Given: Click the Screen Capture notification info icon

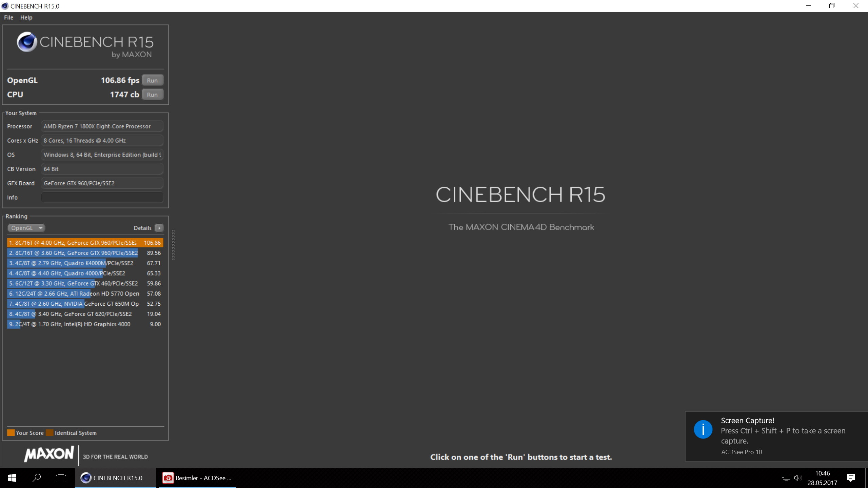Looking at the screenshot, I should 703,429.
